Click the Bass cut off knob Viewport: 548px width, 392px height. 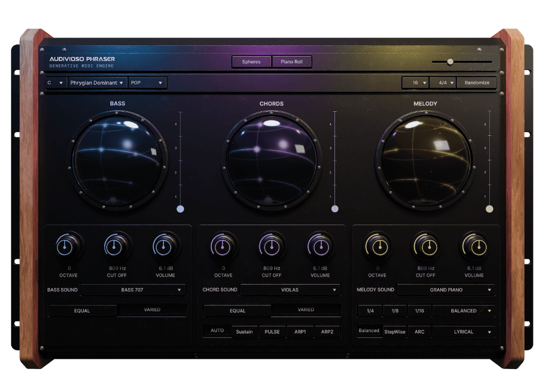tap(115, 247)
